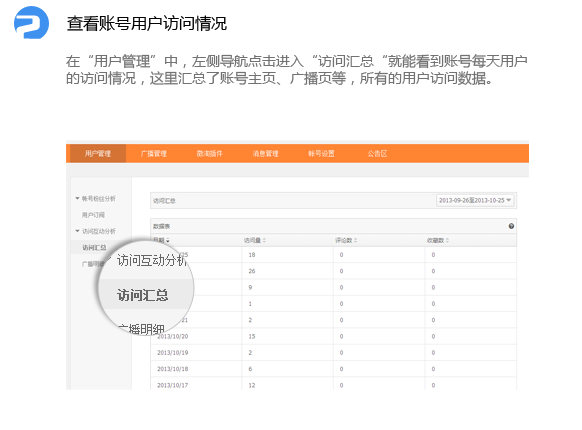Click visit count 6 in 2013/10/18 row
This screenshot has width=582, height=430.
pos(250,369)
